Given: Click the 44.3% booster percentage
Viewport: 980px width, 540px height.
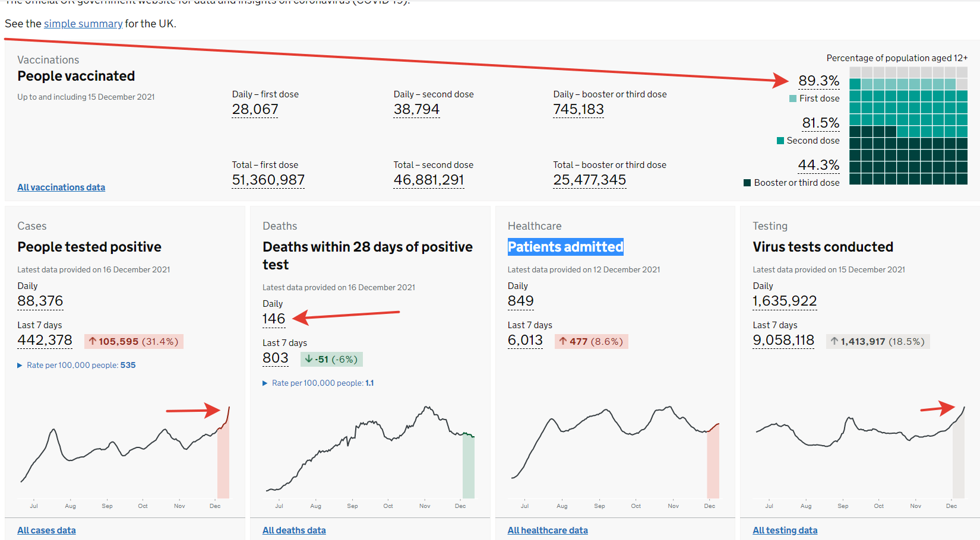Looking at the screenshot, I should [x=819, y=166].
